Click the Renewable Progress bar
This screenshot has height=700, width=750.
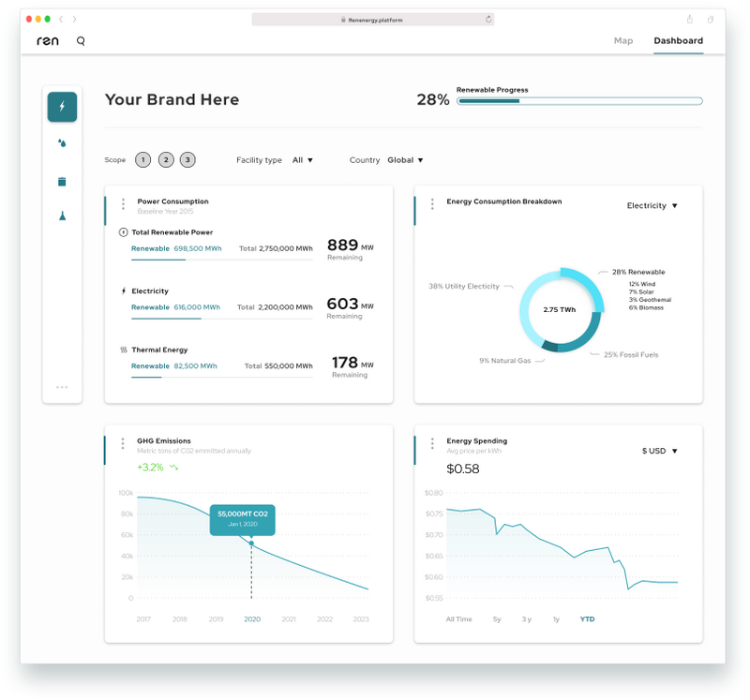579,101
